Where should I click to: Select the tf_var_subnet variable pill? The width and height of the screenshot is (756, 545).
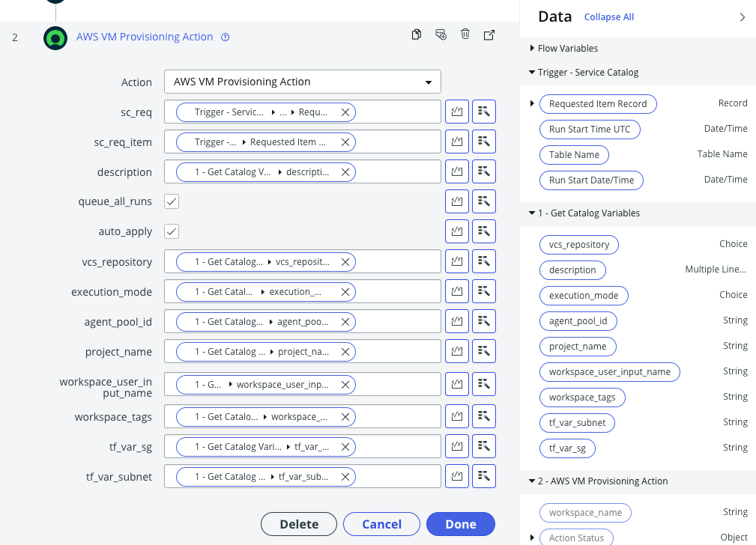click(577, 422)
